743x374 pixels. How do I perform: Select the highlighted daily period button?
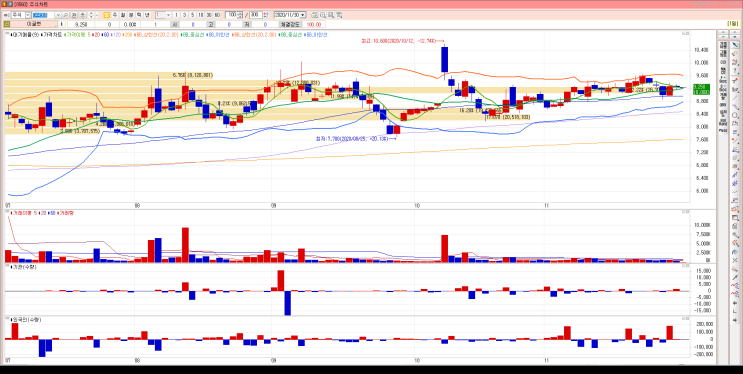(107, 15)
